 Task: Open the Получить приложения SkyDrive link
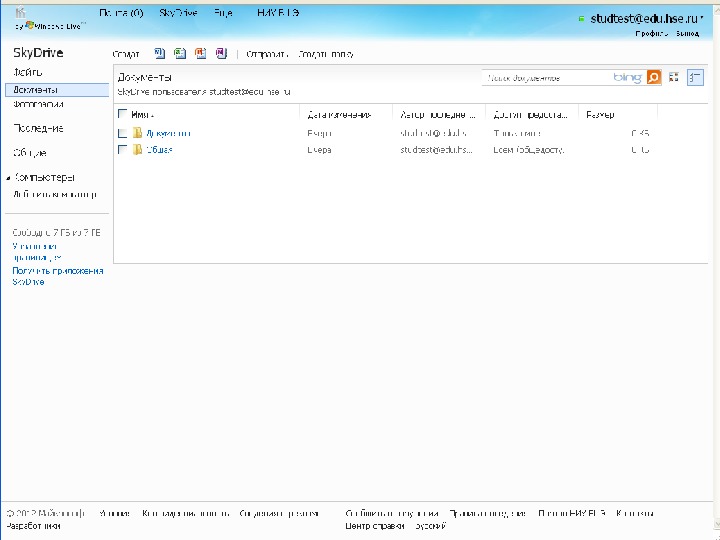coord(58,276)
